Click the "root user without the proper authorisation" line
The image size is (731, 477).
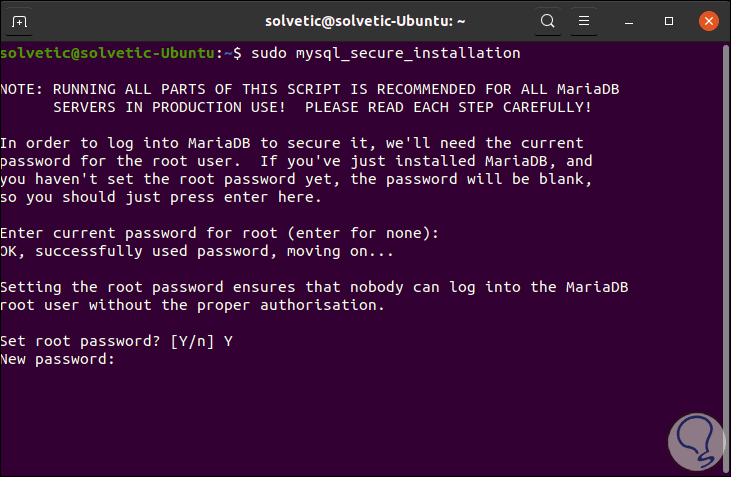click(192, 305)
